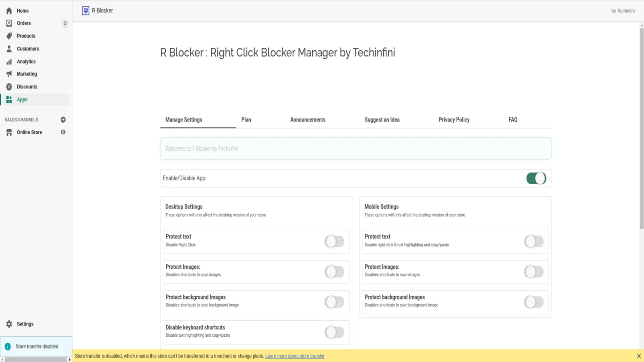The width and height of the screenshot is (644, 362).
Task: Open the Suggest an Idea tab
Action: (x=382, y=120)
